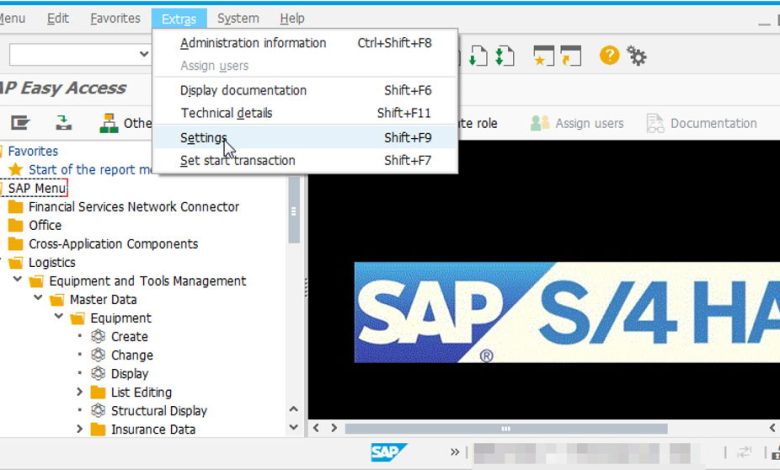This screenshot has height=470, width=780.
Task: Collapse the Equipment and Tools Management node
Action: 17,280
